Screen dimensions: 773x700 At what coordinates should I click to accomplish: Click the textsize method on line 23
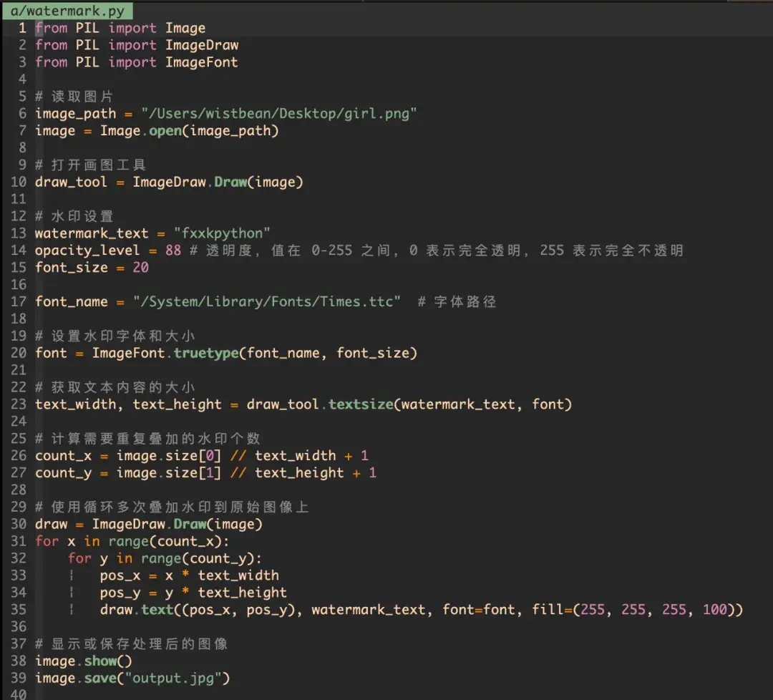(361, 404)
